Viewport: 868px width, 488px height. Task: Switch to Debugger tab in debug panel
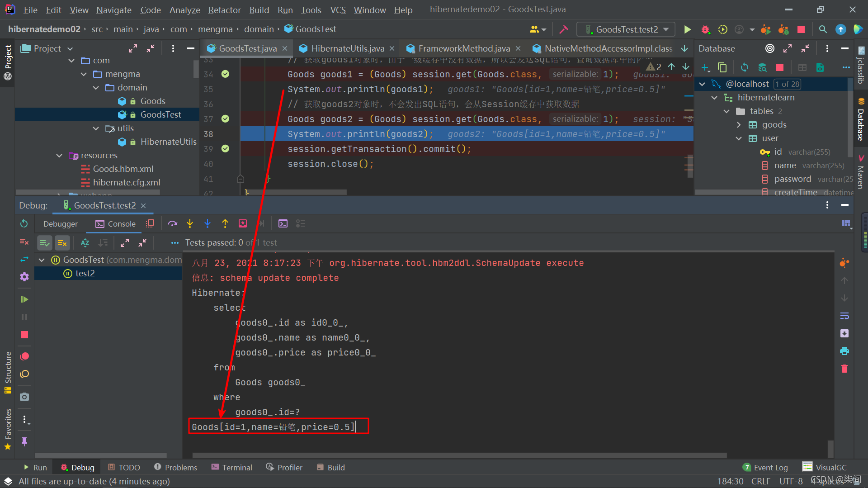click(61, 224)
